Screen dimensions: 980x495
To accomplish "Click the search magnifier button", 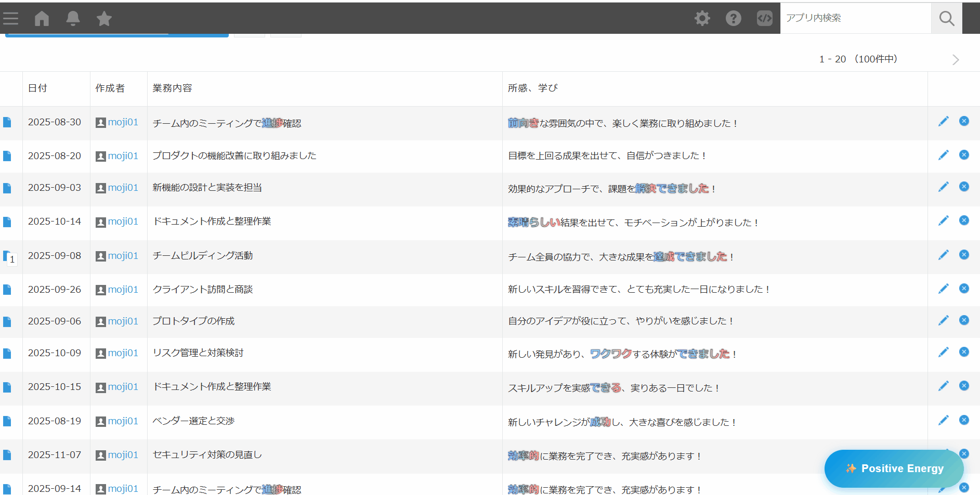I will point(946,19).
